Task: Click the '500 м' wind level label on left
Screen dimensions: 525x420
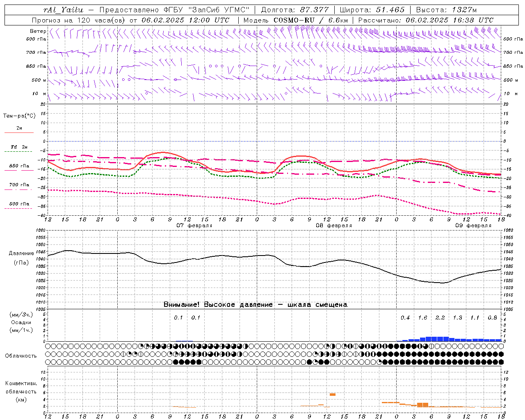Action: [39, 80]
